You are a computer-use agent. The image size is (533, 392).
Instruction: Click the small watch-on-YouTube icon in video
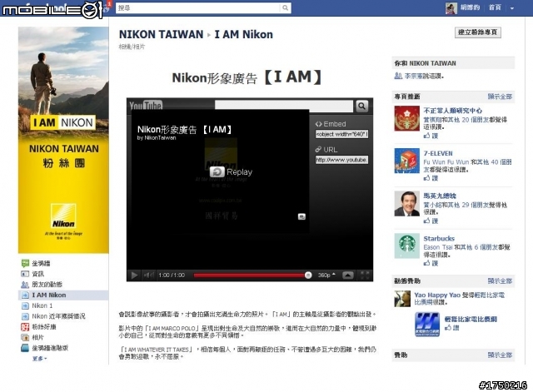(x=301, y=216)
